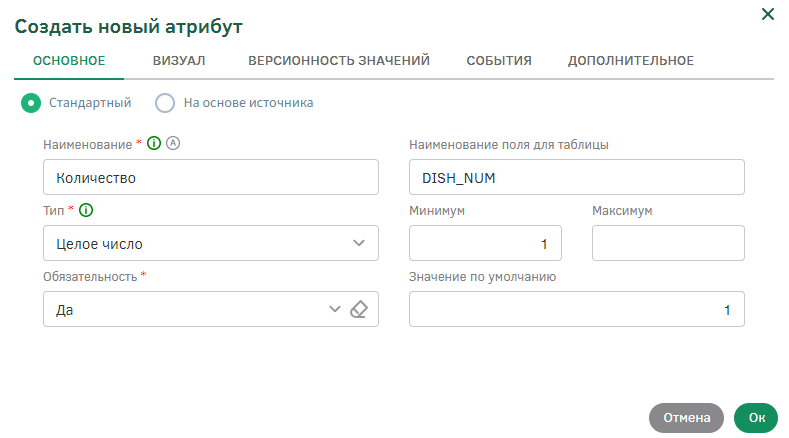
Task: Open the Тип dropdown showing Целое число
Action: click(211, 243)
